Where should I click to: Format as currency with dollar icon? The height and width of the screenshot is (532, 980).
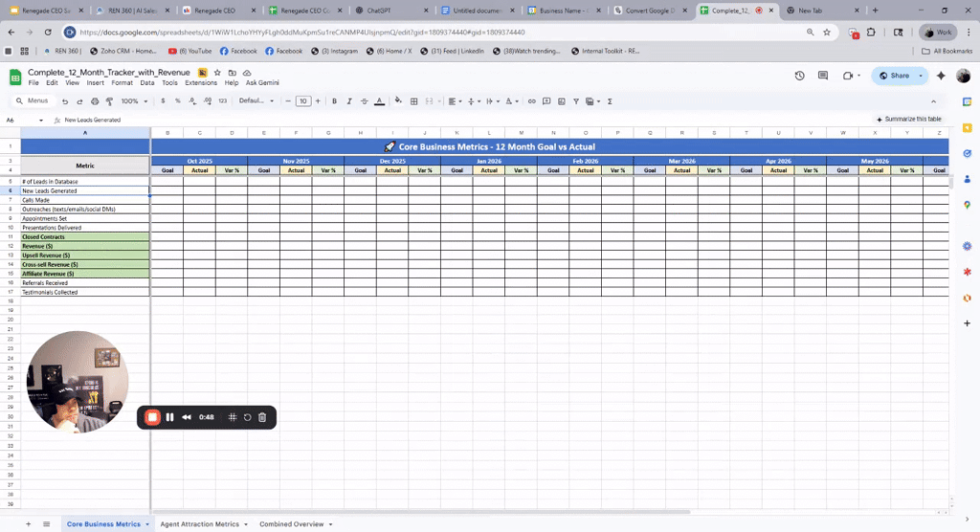(x=163, y=101)
